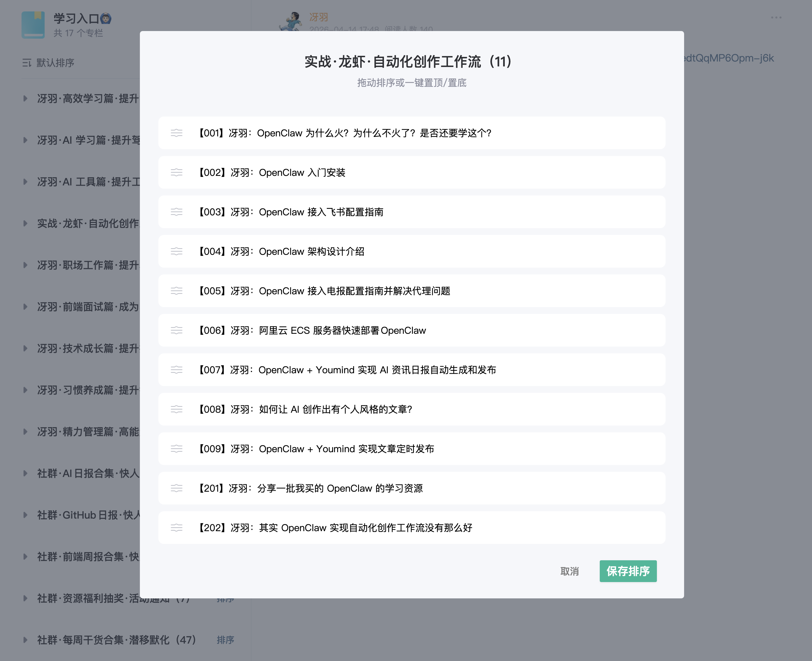
Task: Click the drag handle of 【201】 学习资源 row
Action: point(177,488)
